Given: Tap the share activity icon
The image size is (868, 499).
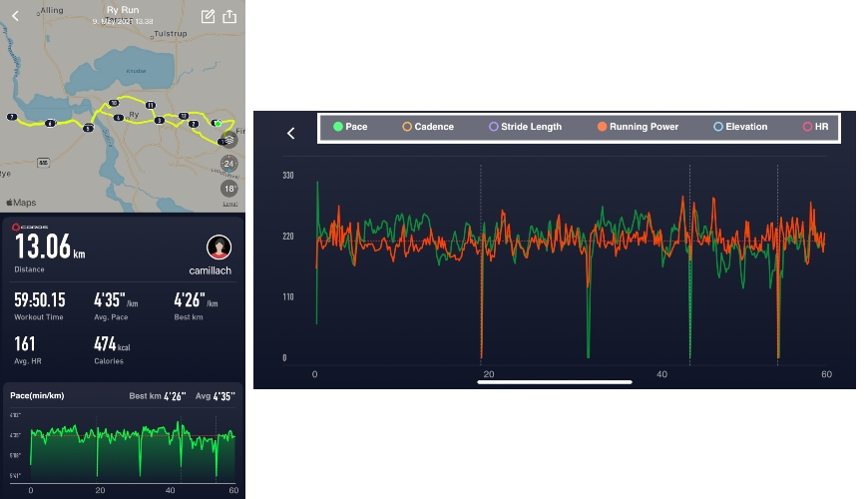Looking at the screenshot, I should pyautogui.click(x=229, y=16).
